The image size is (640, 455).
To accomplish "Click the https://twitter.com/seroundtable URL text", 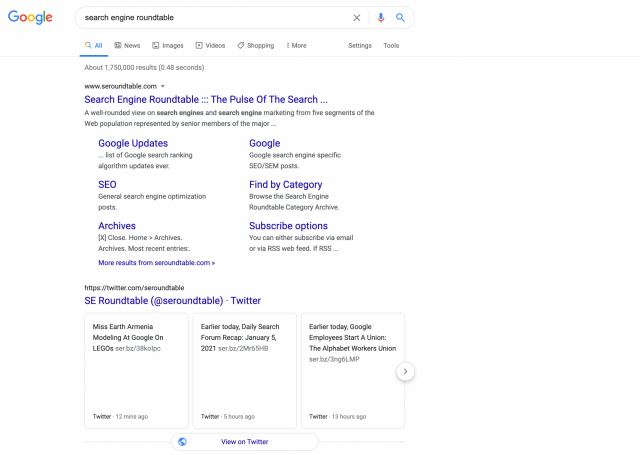I will (x=134, y=288).
